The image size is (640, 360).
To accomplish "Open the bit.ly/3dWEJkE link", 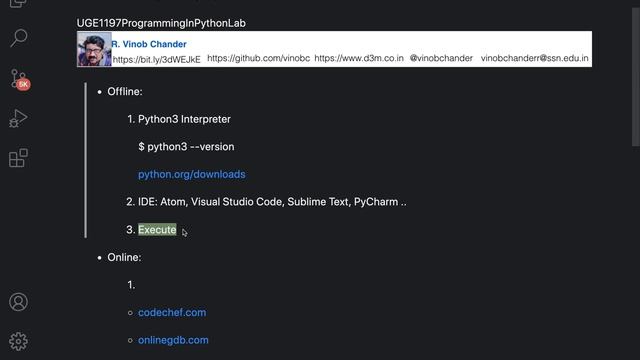I will (157, 60).
